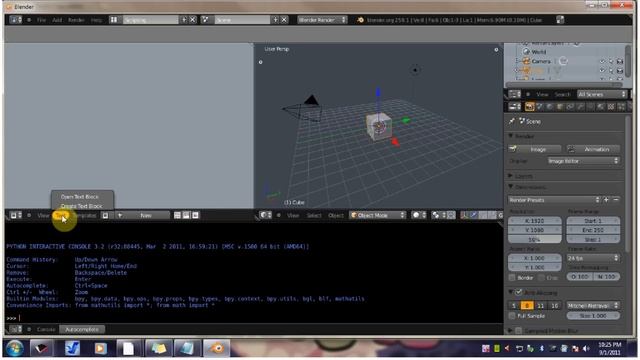Click the End frame 250 field
640x360 pixels.
point(593,230)
